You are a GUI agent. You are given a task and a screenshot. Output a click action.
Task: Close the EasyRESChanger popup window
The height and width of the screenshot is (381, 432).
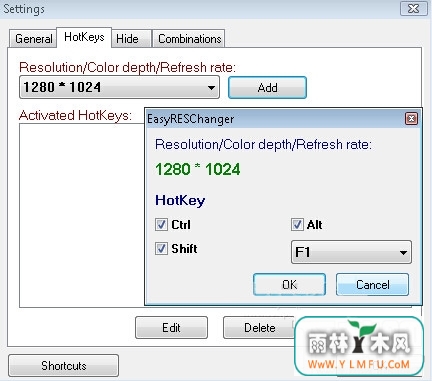tap(411, 119)
